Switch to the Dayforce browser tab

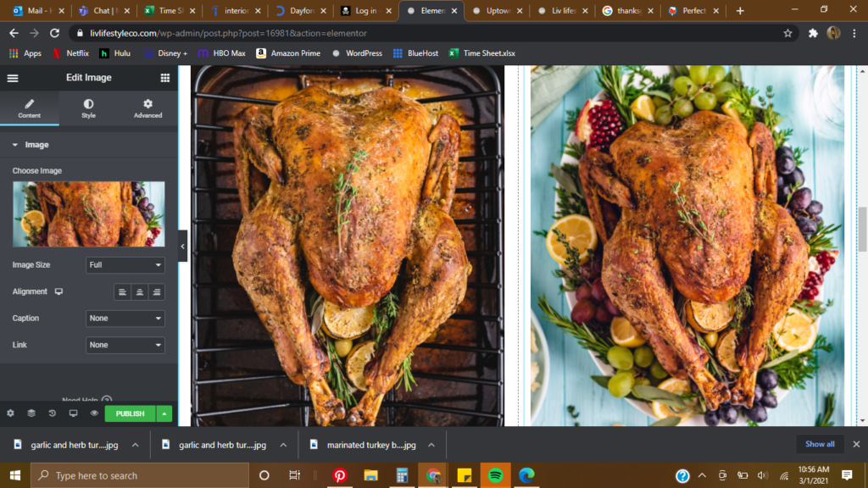301,10
